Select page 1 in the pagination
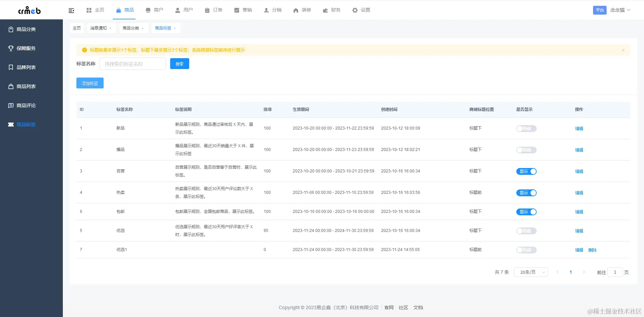Screen dimensions: 644x317 click(x=571, y=272)
